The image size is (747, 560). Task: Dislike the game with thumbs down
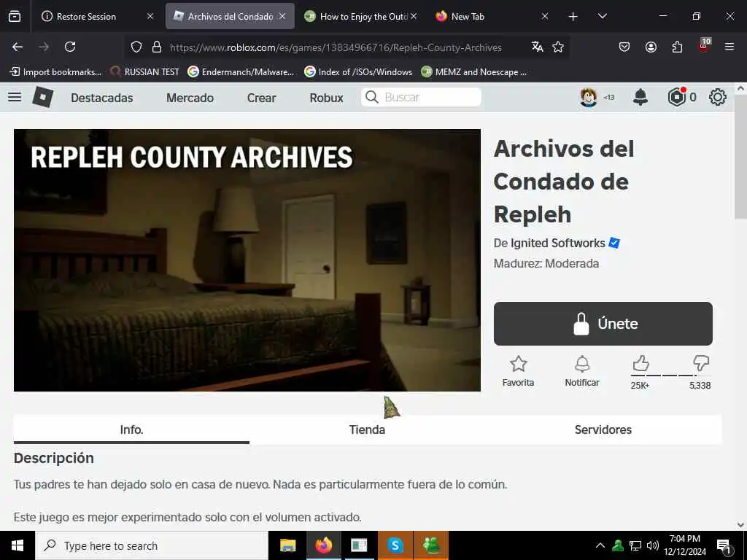click(x=701, y=363)
